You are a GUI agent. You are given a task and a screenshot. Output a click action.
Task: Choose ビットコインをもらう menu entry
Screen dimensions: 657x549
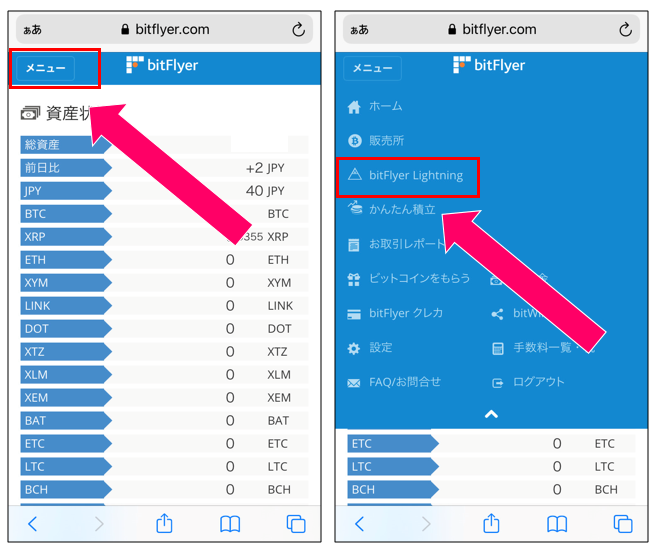[419, 279]
